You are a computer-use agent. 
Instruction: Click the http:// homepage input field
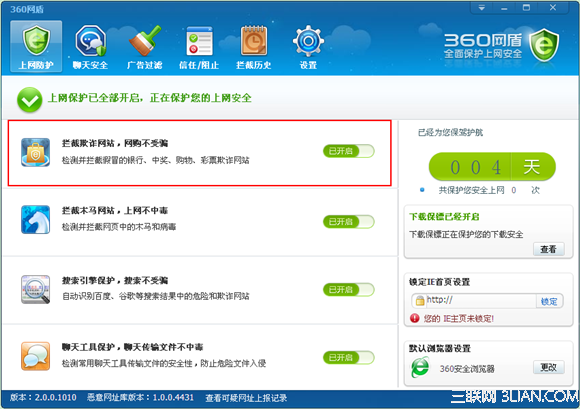[x=474, y=301]
